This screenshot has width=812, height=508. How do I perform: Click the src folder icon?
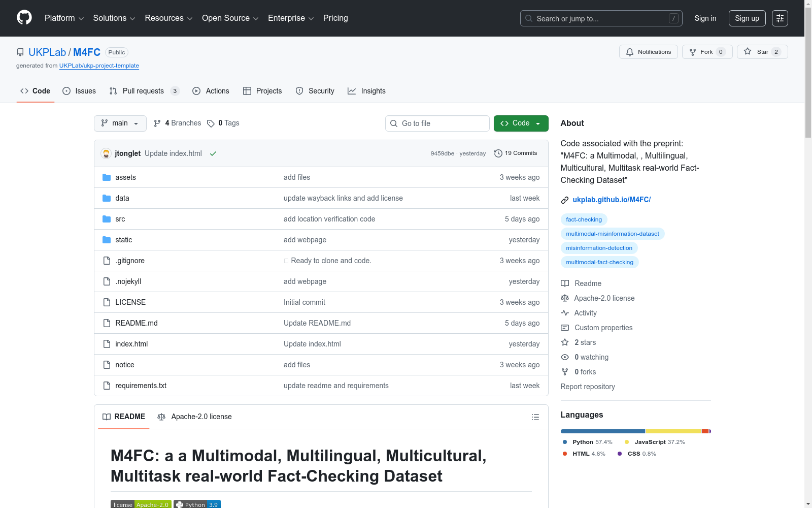pyautogui.click(x=107, y=219)
